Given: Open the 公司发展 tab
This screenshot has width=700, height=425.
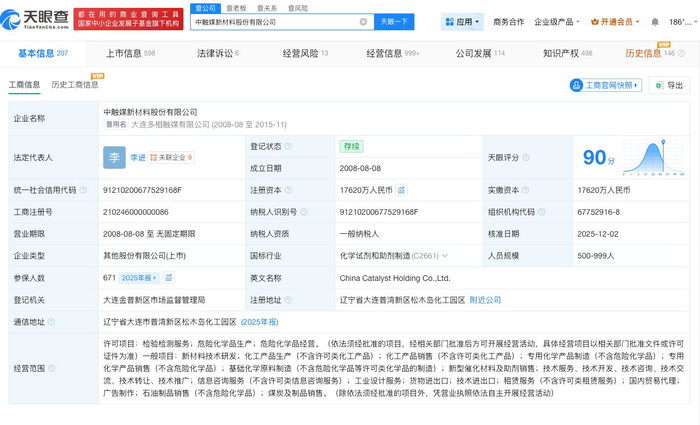Looking at the screenshot, I should click(x=480, y=54).
